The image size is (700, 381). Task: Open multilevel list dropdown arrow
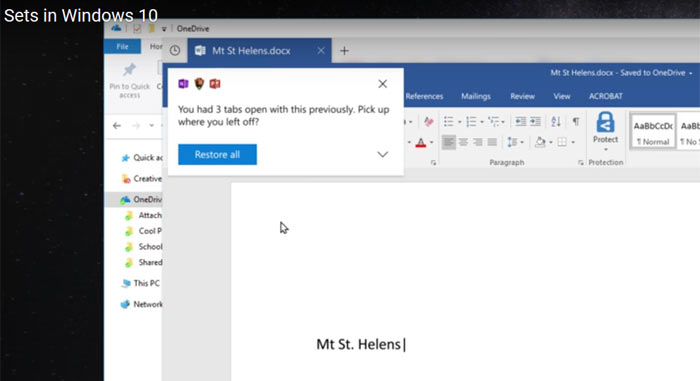click(x=503, y=122)
